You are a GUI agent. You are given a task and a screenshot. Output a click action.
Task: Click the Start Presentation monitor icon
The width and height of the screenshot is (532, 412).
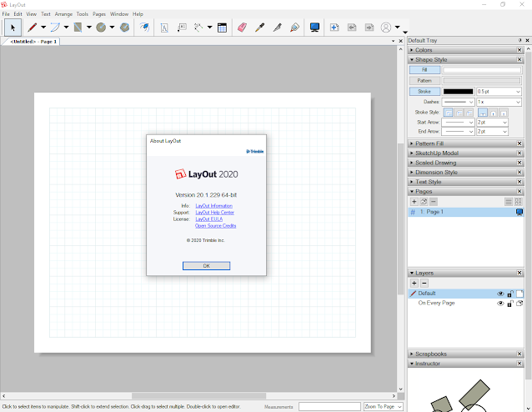pos(314,28)
